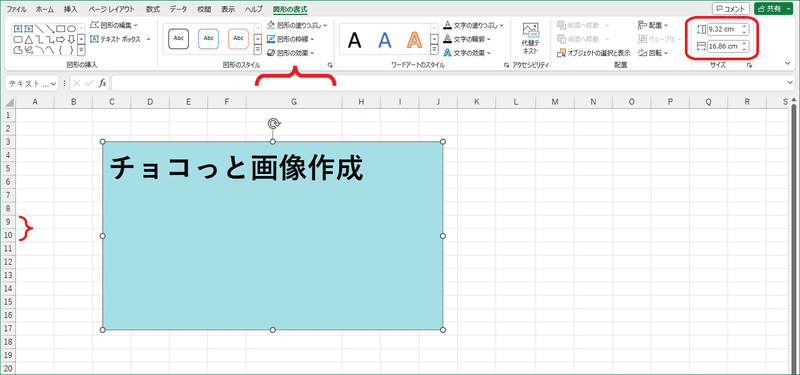The width and height of the screenshot is (800, 375).
Task: Apply black WordArt A style
Action: [355, 40]
